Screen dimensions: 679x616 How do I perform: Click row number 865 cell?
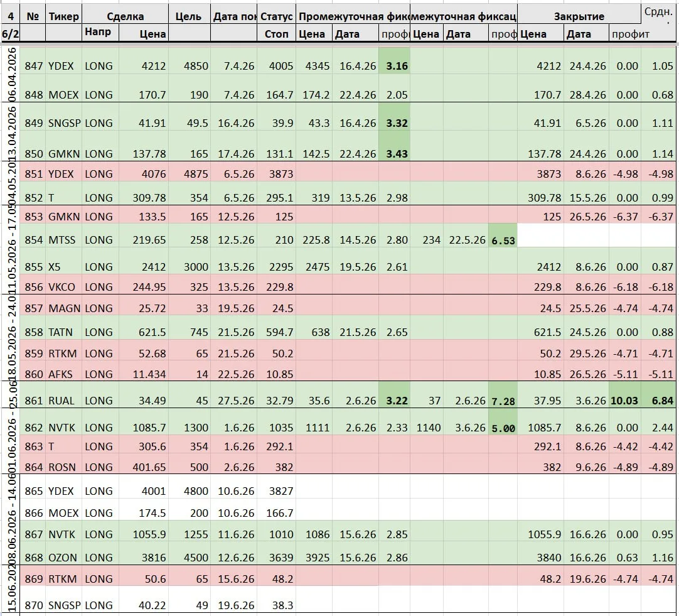tap(34, 491)
